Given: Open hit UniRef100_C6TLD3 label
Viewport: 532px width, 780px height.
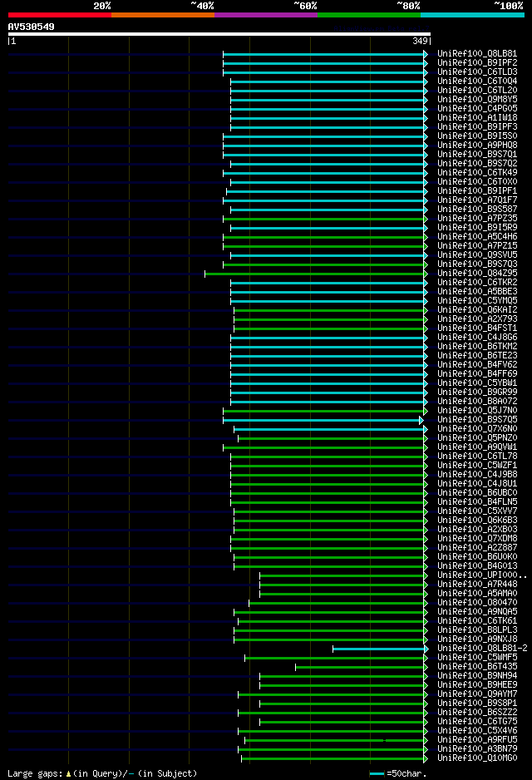Looking at the screenshot, I should 477,72.
